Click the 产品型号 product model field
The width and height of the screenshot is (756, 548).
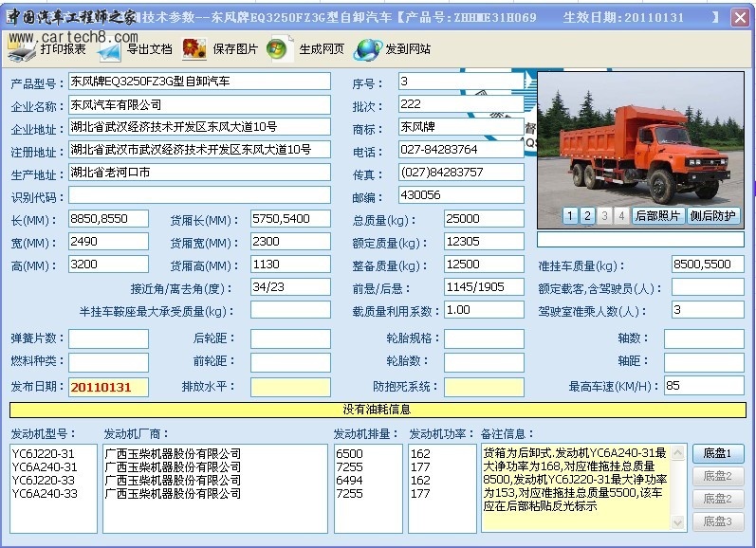(x=199, y=82)
